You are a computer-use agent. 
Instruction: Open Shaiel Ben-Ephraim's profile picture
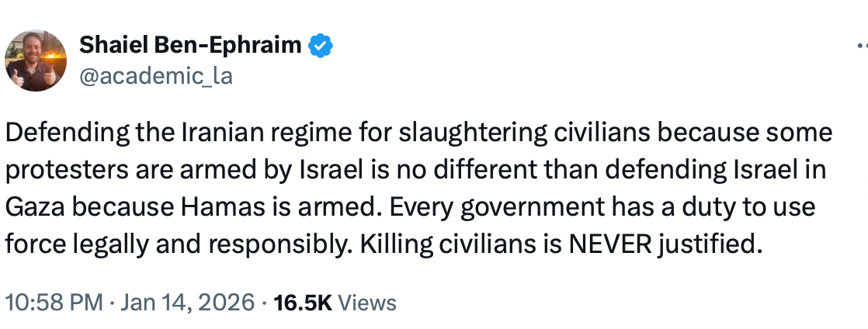[x=35, y=61]
